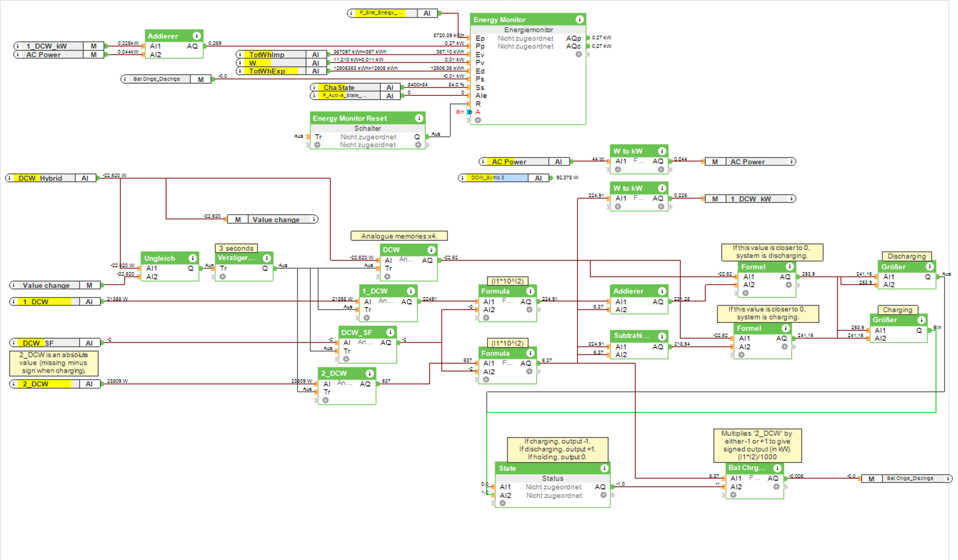Select Bat Chrge_Dischrge memory flag at right edge
This screenshot has height=560, width=958.
tap(909, 478)
